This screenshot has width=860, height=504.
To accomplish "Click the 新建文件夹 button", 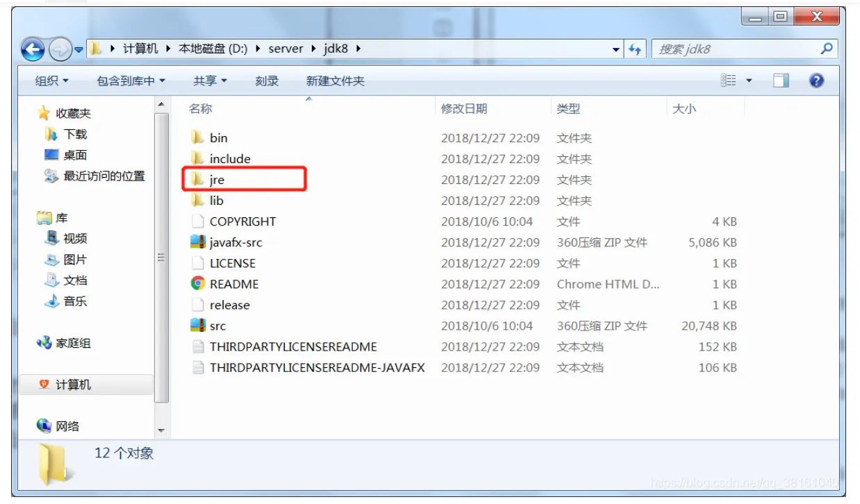I will coord(335,81).
